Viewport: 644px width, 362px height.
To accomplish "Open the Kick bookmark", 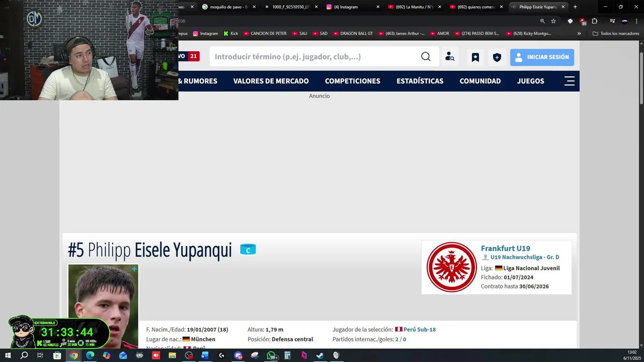I will point(230,34).
